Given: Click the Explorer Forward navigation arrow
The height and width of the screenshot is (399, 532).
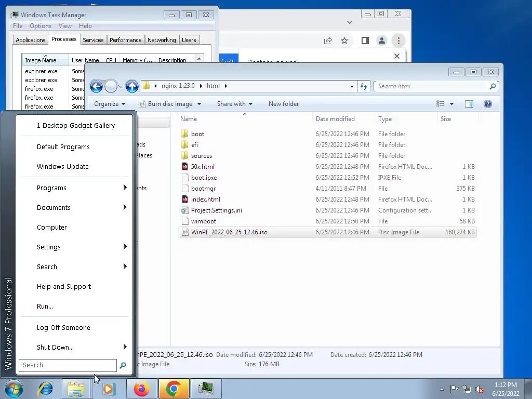Looking at the screenshot, I should (111, 87).
